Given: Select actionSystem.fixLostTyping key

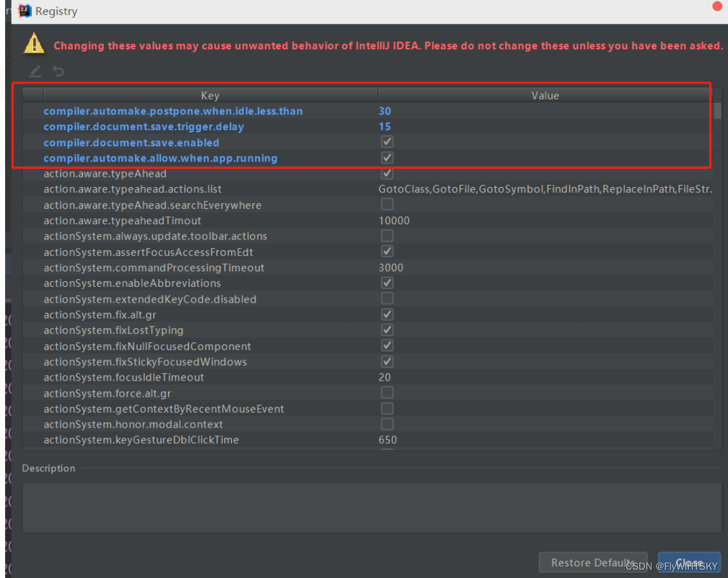Looking at the screenshot, I should pos(114,331).
